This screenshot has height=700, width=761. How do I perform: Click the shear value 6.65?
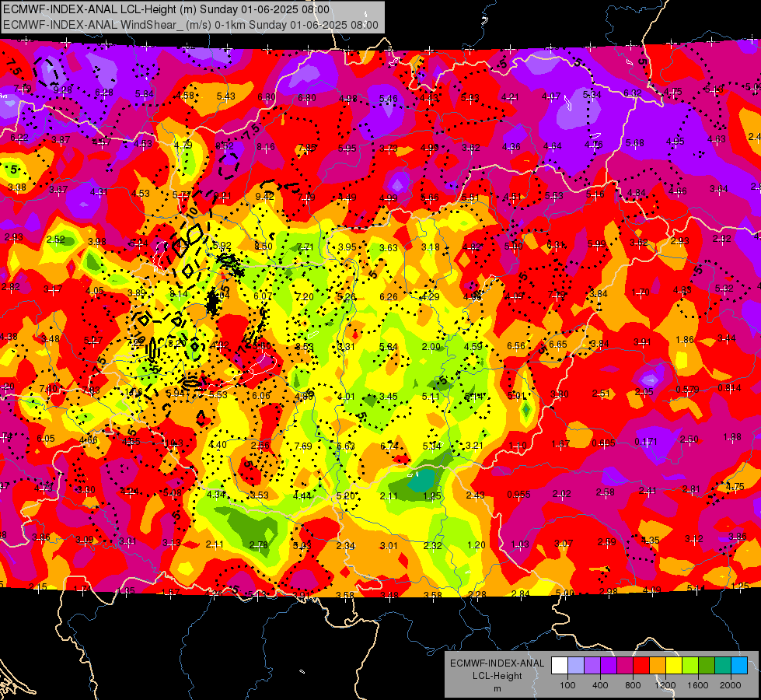pyautogui.click(x=558, y=344)
